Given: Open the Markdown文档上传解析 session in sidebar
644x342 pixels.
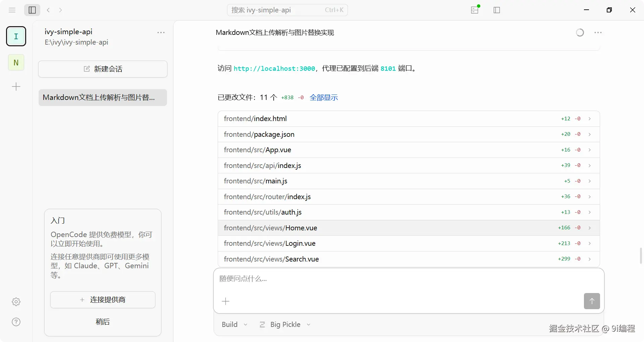Looking at the screenshot, I should [103, 98].
